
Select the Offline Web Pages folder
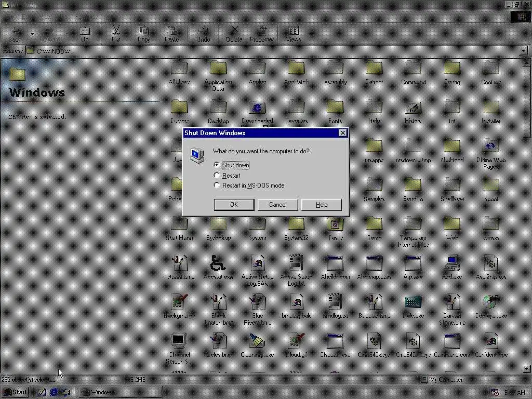click(491, 154)
